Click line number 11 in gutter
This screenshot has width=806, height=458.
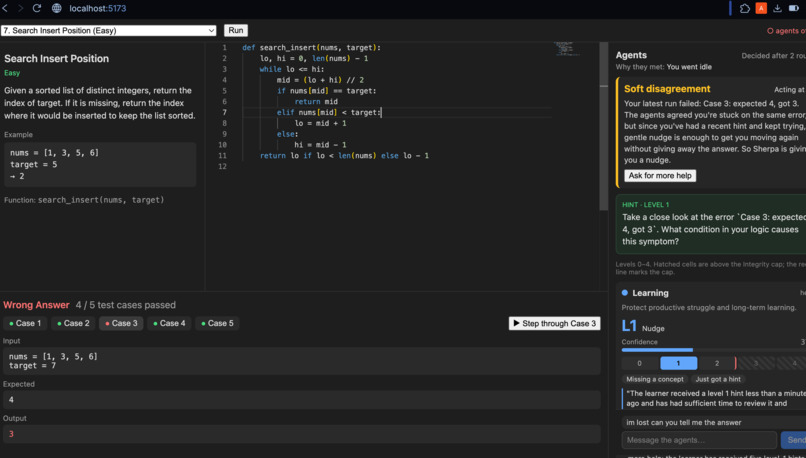pos(222,155)
